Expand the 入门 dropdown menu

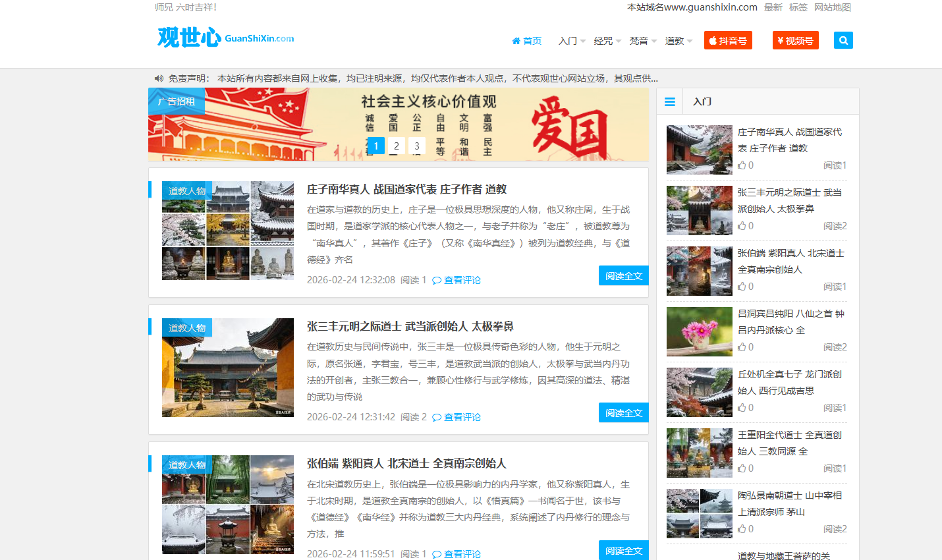pos(571,41)
